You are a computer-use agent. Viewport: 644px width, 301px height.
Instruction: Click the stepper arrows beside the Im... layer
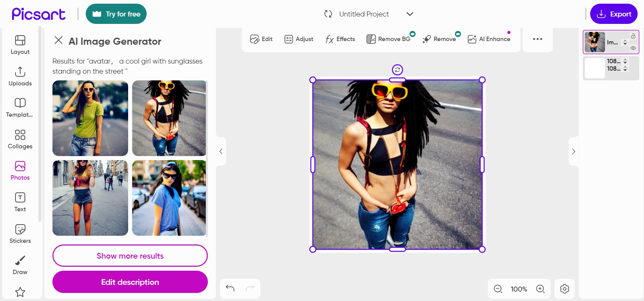point(625,42)
